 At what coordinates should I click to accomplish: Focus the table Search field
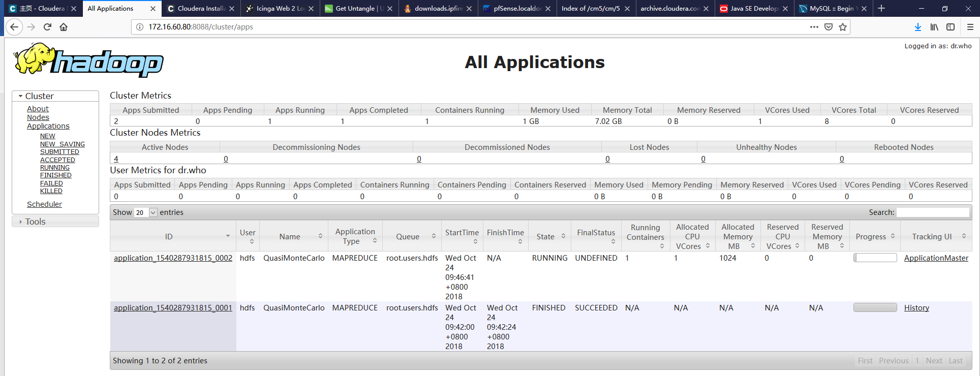point(933,212)
